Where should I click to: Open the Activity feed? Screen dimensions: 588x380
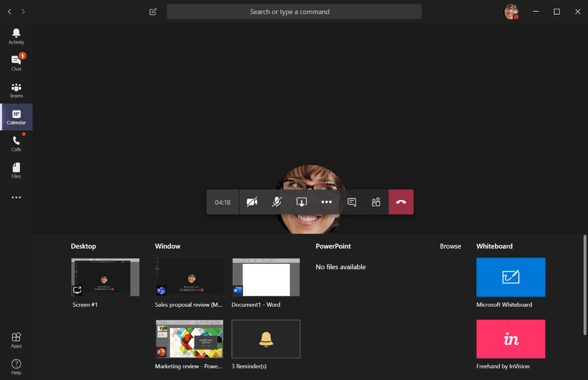coord(16,37)
